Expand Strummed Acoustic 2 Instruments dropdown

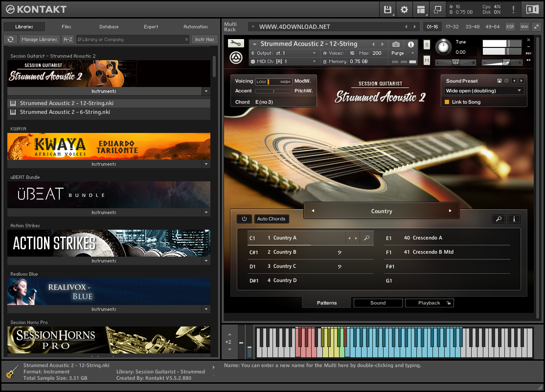pyautogui.click(x=206, y=91)
